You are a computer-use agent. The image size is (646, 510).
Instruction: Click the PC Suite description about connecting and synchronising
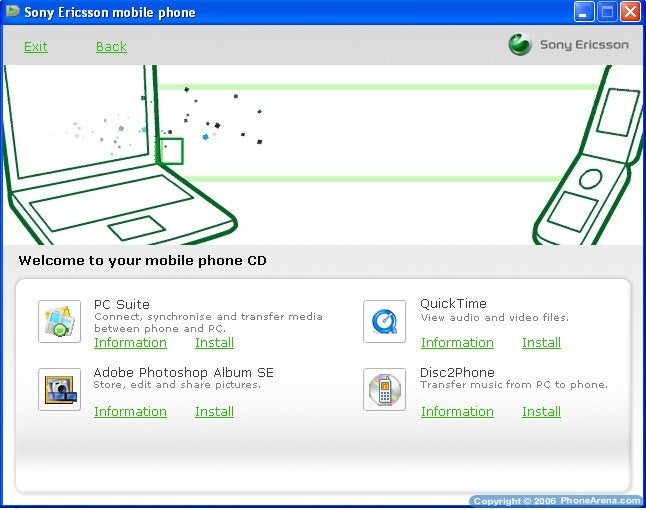208,323
